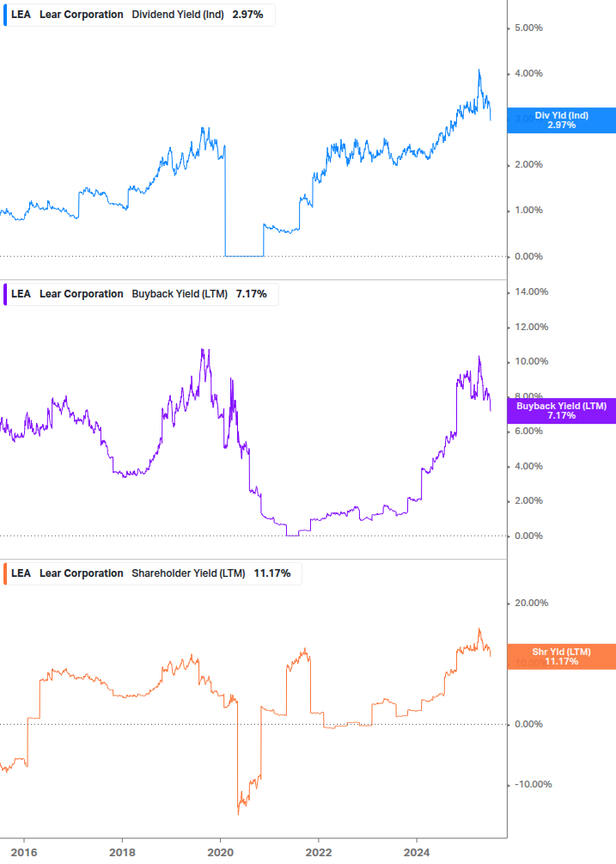Click the 2022 label on the time axis
The height and width of the screenshot is (864, 616).
(319, 853)
